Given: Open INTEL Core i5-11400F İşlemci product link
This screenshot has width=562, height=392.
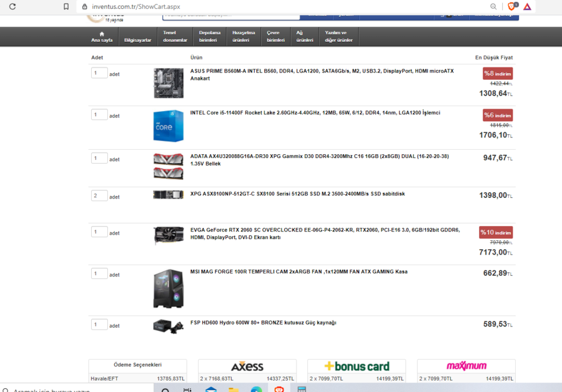Looking at the screenshot, I should pyautogui.click(x=315, y=112).
